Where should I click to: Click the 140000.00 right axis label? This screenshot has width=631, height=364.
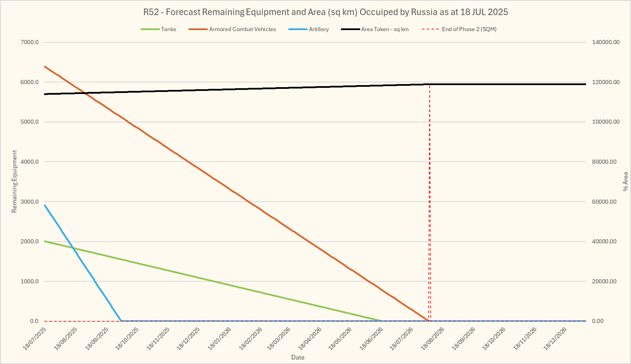point(606,42)
